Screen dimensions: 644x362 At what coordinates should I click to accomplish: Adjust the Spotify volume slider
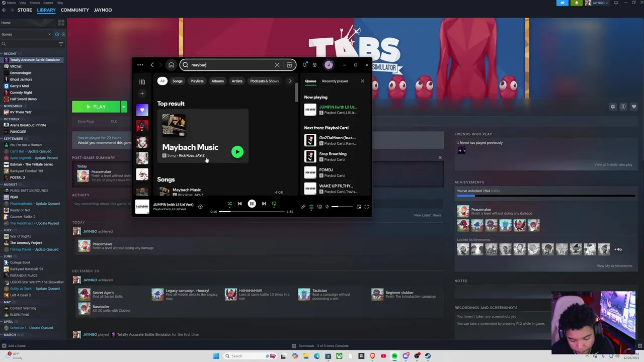[342, 207]
